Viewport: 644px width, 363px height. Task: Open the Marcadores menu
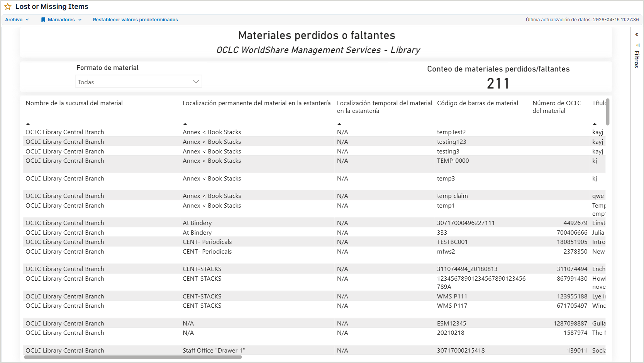(x=61, y=20)
